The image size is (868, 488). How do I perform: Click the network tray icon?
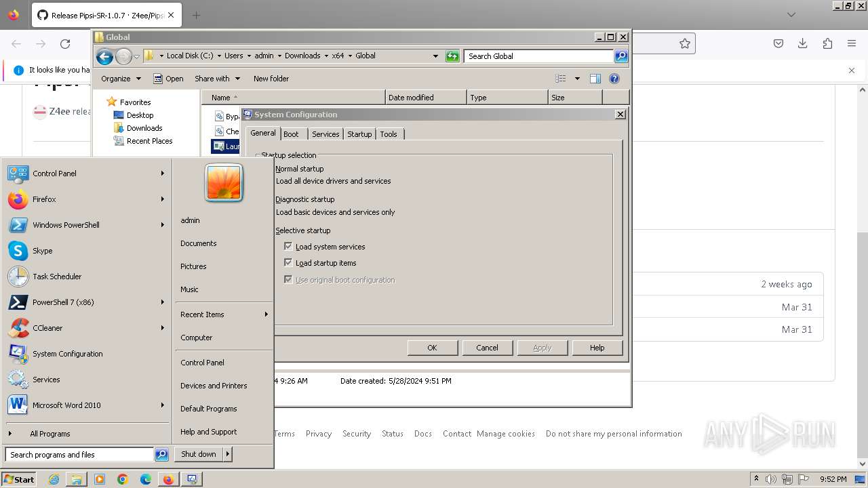point(787,479)
